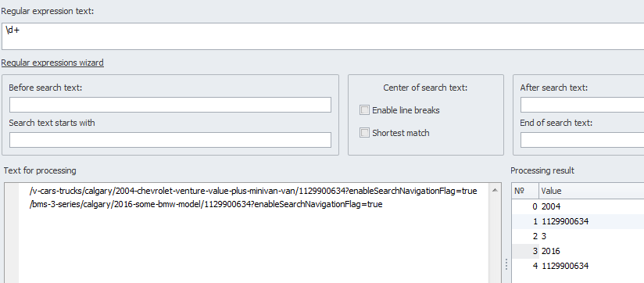Click the End of search text field
Viewport: 644px width, 283px height.
coord(582,140)
